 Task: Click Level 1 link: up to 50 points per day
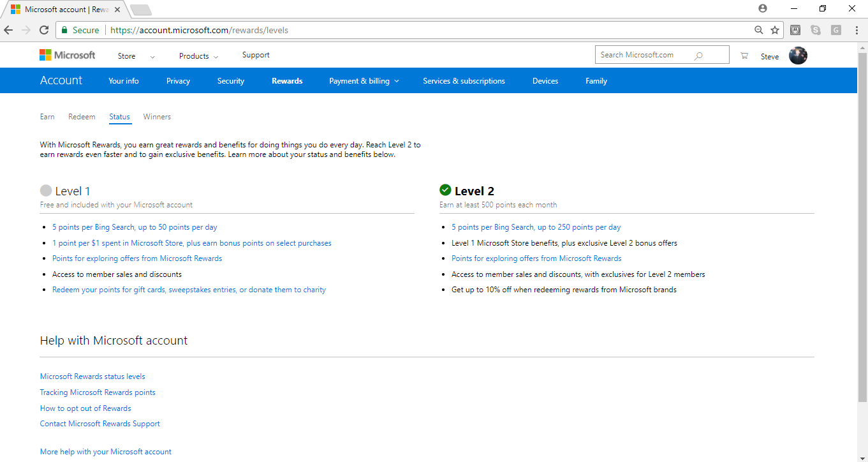pos(135,227)
